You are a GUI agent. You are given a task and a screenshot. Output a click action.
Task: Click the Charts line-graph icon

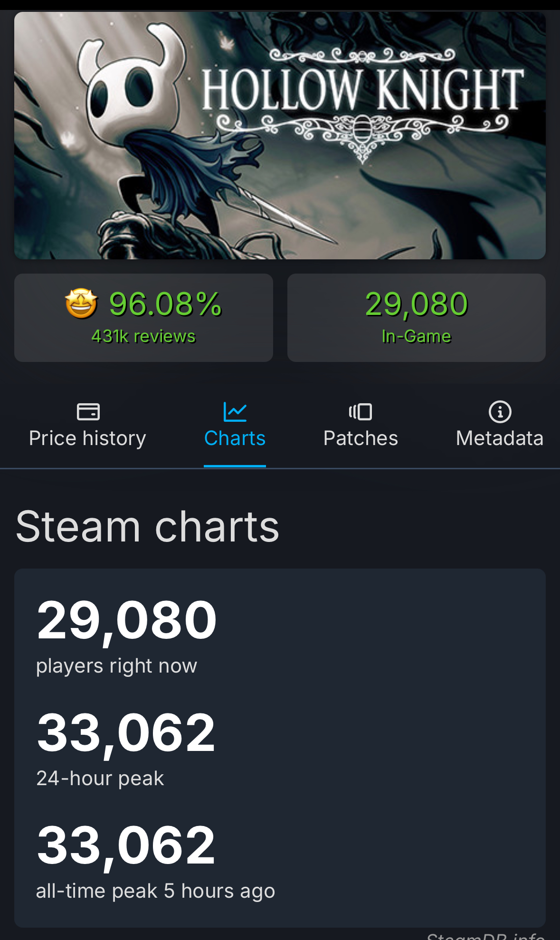235,412
